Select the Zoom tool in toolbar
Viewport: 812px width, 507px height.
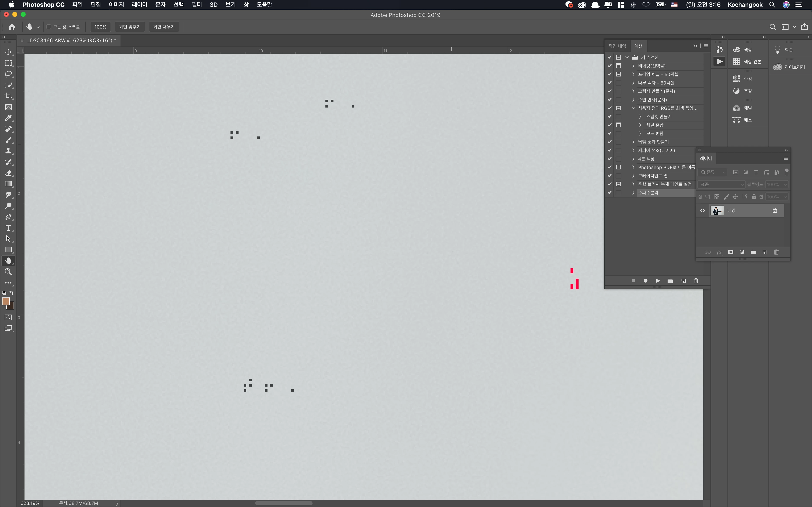8,272
